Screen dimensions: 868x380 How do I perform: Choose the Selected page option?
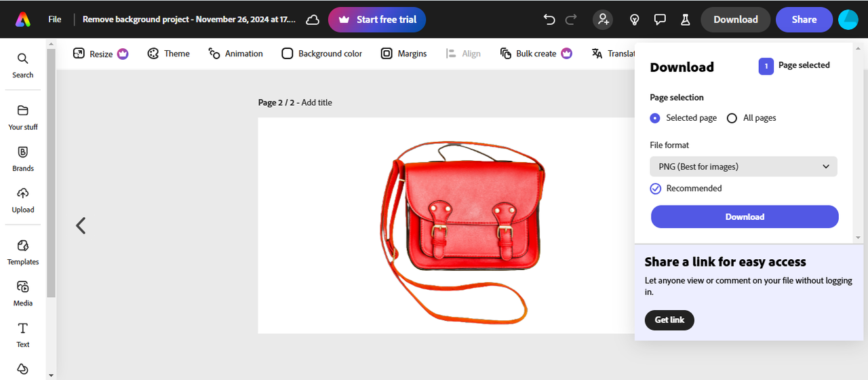point(684,118)
